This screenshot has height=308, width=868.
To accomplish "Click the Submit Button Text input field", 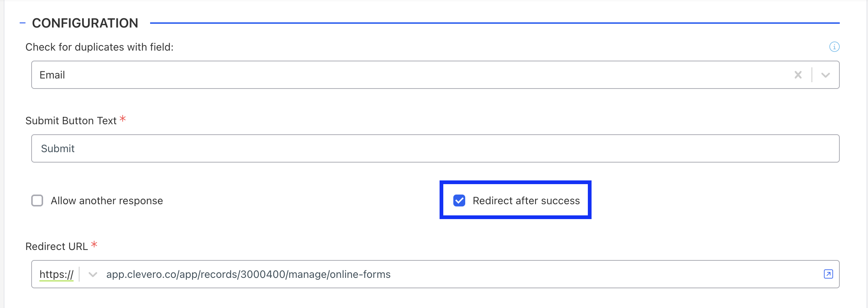I will [435, 148].
